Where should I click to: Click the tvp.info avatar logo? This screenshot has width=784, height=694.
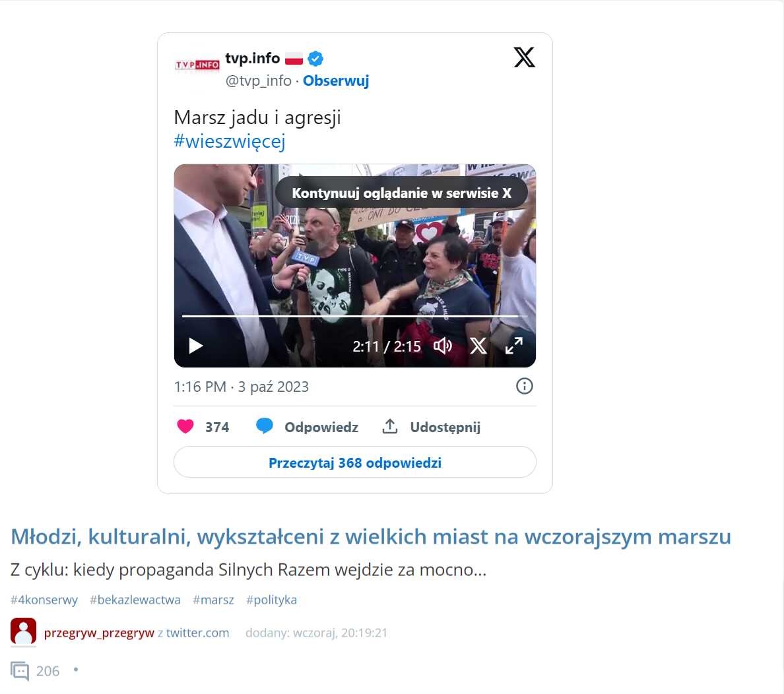[x=197, y=65]
